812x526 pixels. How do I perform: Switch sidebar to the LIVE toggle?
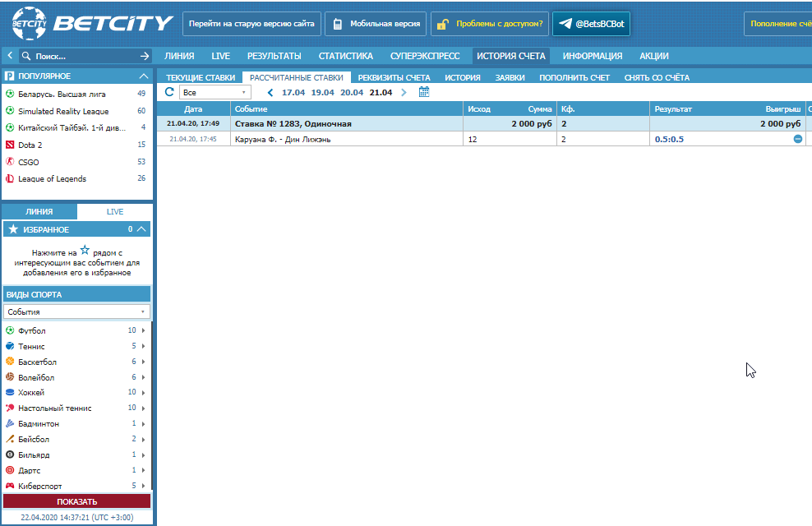114,211
